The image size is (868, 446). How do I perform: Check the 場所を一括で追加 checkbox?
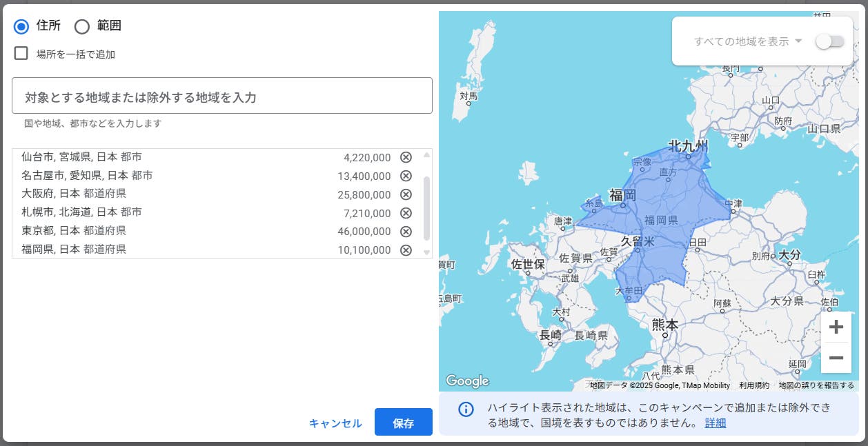pyautogui.click(x=21, y=53)
